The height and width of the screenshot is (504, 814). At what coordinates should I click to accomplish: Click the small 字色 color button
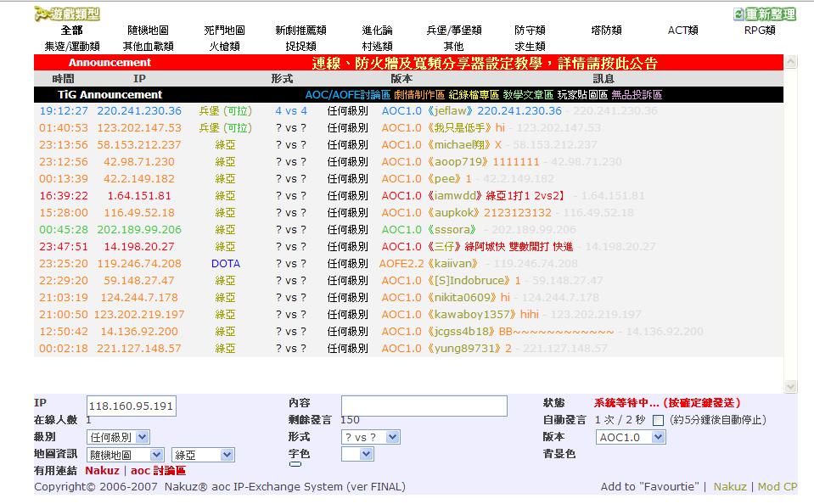[295, 464]
